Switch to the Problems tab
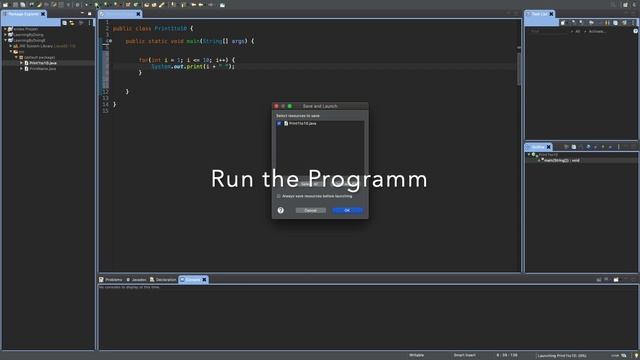The width and height of the screenshot is (640, 360). [111, 280]
